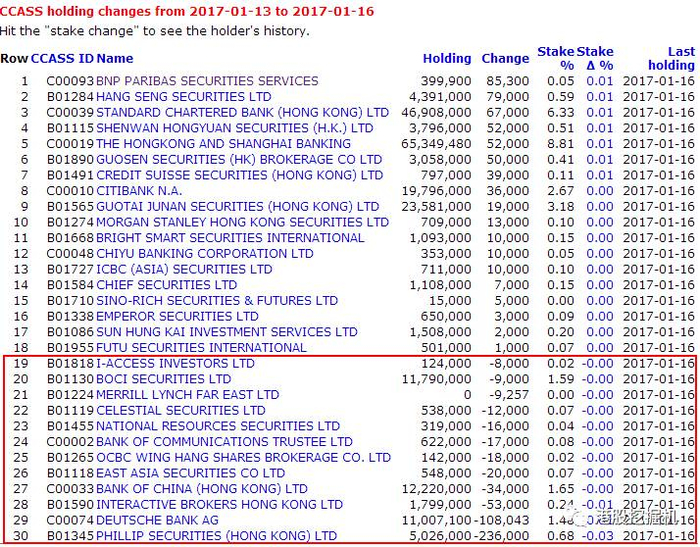
Task: Select holding value 23,581,000
Action: tap(436, 206)
